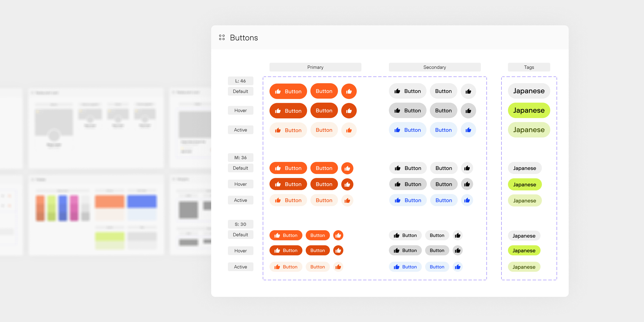Viewport: 644px width, 322px height.
Task: Click small pale-green active Japanese tag
Action: [x=524, y=267]
